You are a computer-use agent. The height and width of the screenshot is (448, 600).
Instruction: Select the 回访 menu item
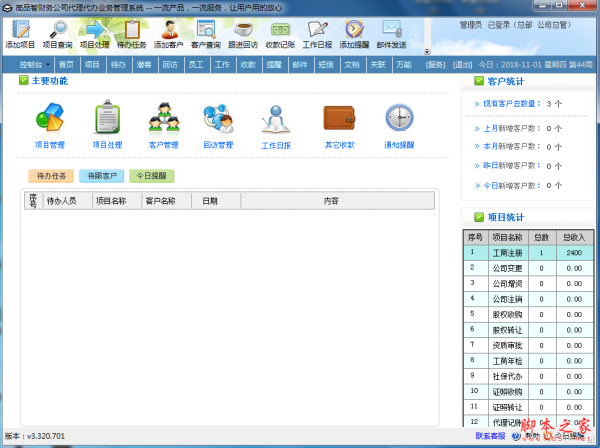170,65
